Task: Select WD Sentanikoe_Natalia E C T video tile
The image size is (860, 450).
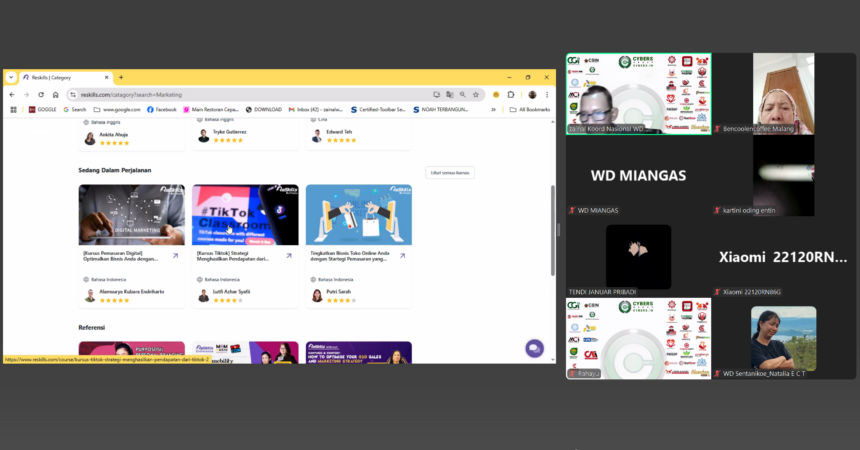Action: click(784, 339)
